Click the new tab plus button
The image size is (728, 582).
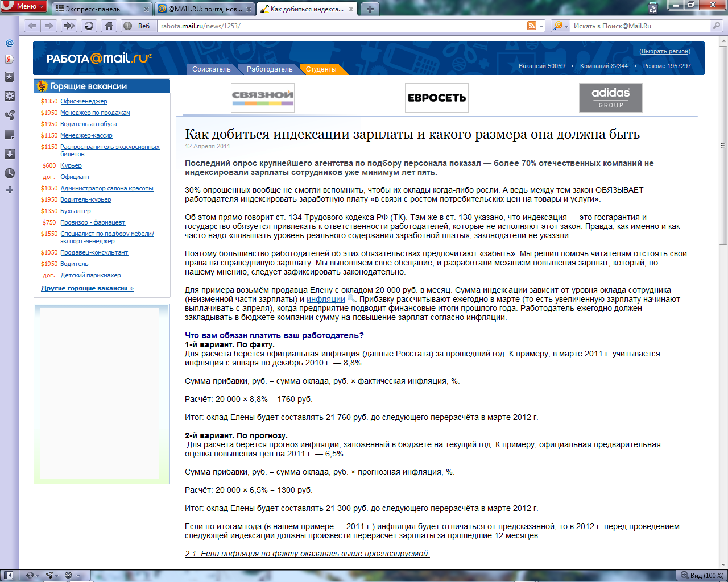tap(370, 9)
